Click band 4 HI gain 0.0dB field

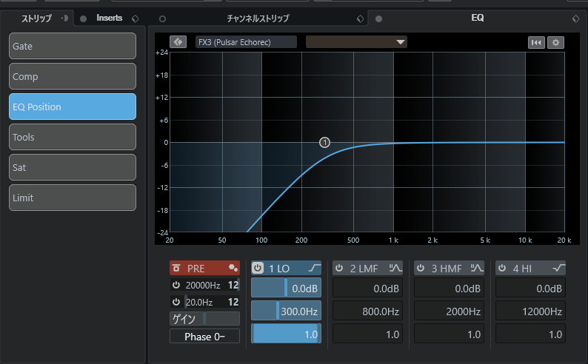(531, 289)
